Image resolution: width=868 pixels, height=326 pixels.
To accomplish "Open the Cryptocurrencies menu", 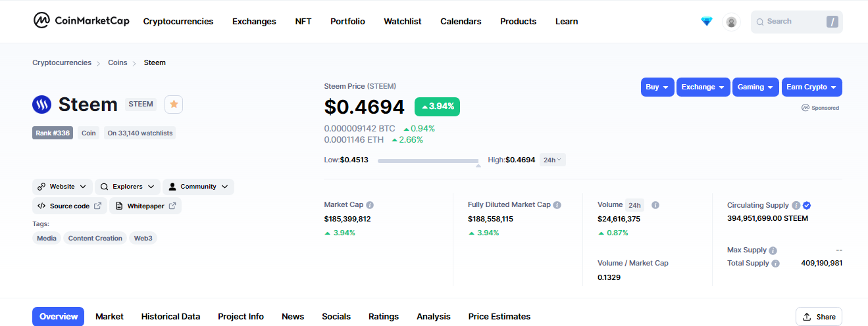I will (178, 22).
